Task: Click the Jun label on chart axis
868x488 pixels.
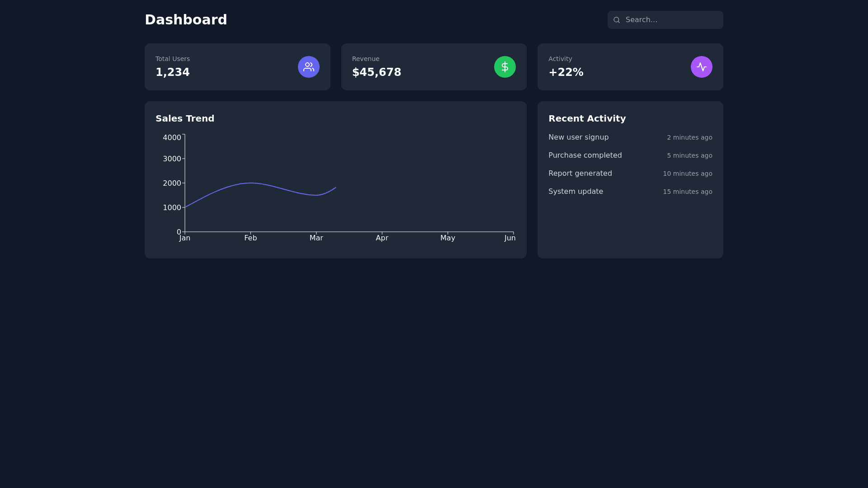Action: click(509, 238)
